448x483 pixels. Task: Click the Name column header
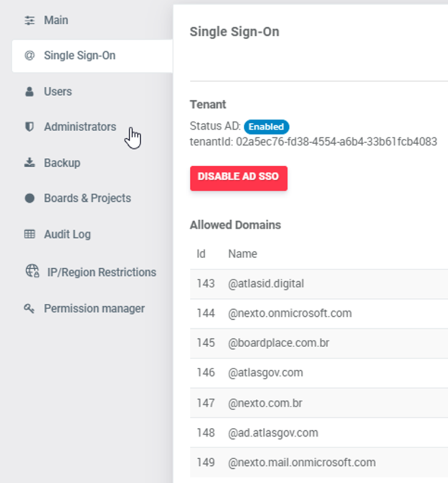click(243, 254)
